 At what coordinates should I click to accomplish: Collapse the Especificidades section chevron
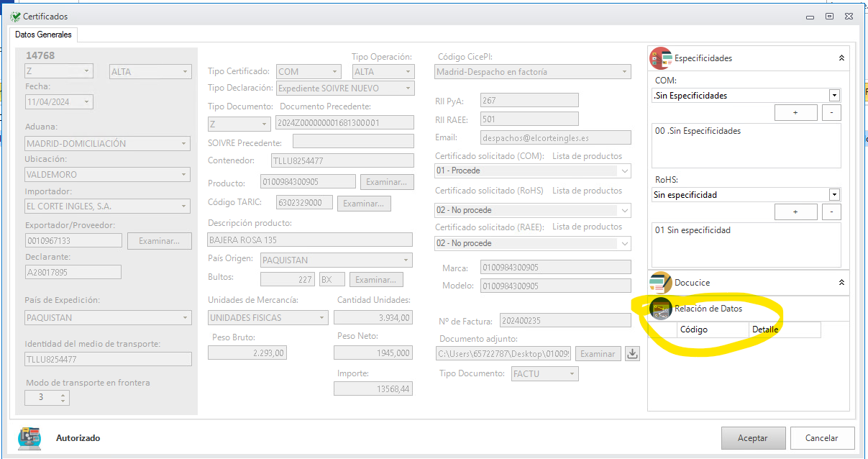(841, 58)
